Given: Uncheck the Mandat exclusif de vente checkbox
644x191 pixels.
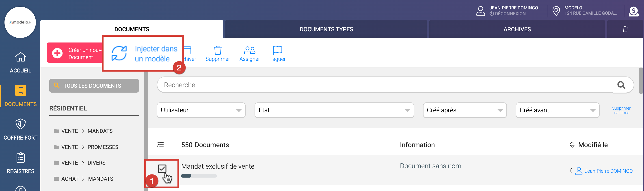Looking at the screenshot, I should (162, 169).
